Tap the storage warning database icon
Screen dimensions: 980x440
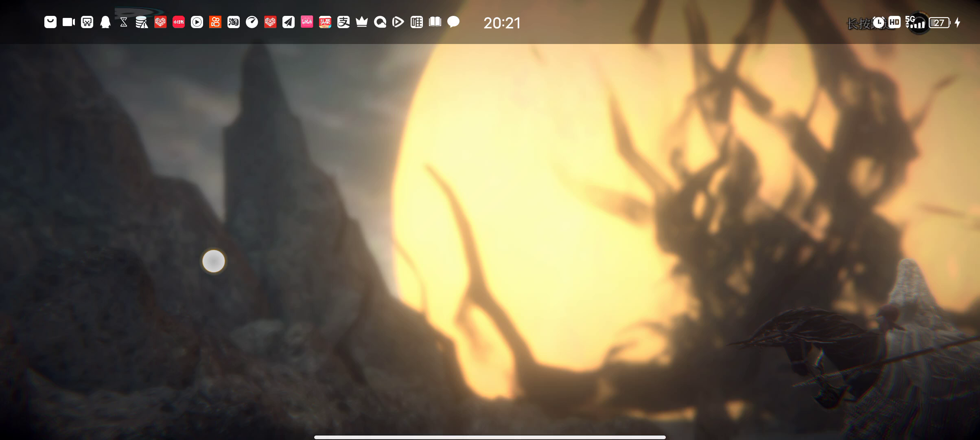142,22
